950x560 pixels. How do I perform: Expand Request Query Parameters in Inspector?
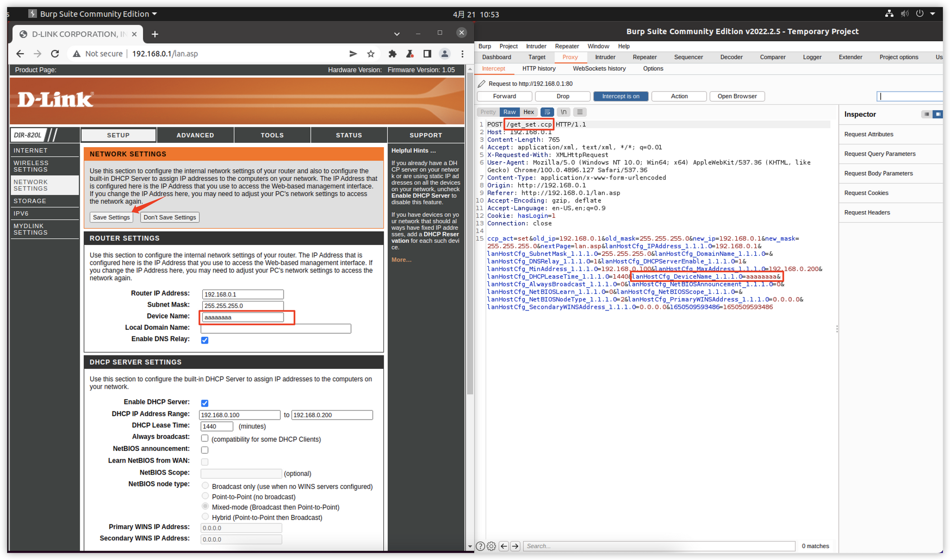[x=880, y=154]
